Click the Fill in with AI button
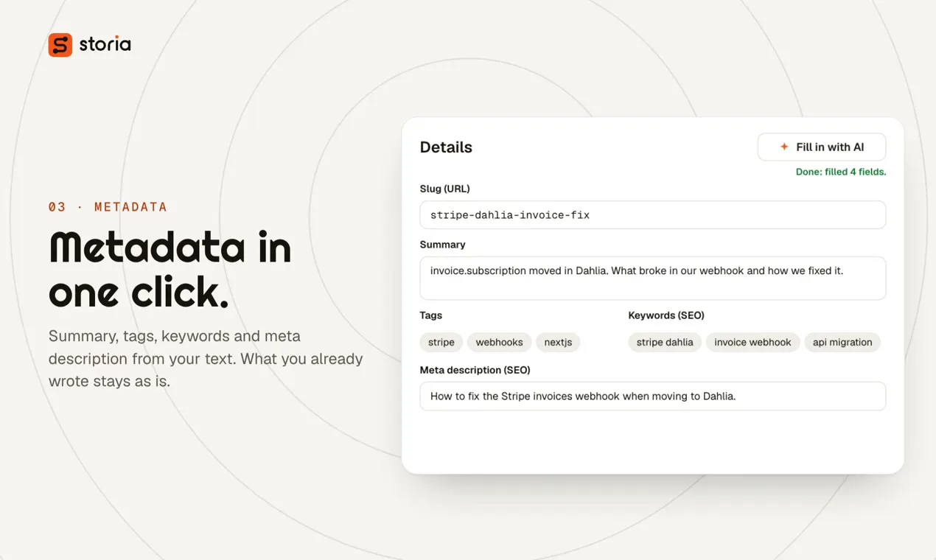This screenshot has width=936, height=560. point(822,147)
